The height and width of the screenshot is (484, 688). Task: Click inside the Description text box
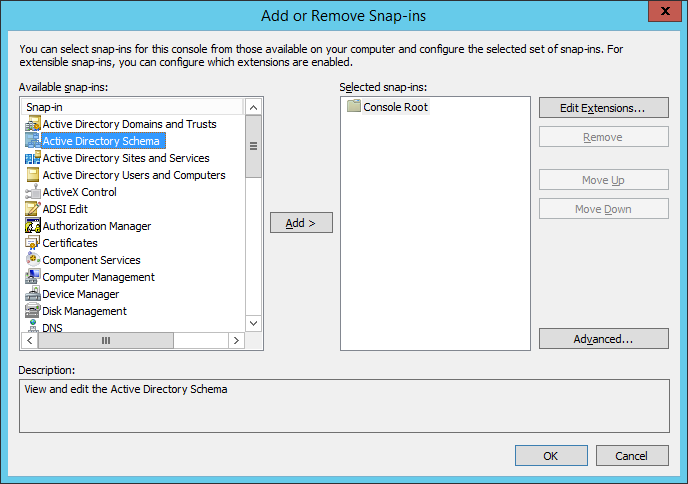[344, 406]
